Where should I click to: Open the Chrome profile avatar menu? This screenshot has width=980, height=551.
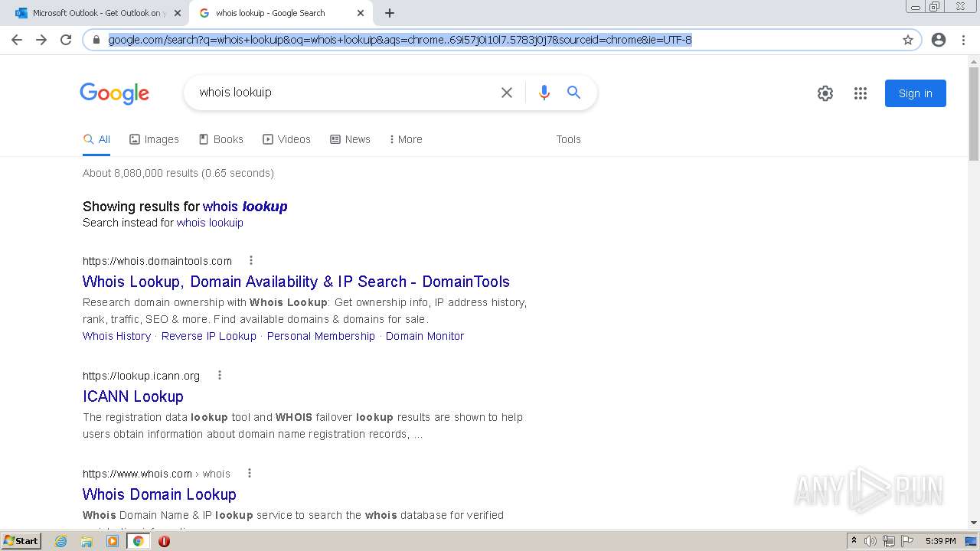point(939,40)
